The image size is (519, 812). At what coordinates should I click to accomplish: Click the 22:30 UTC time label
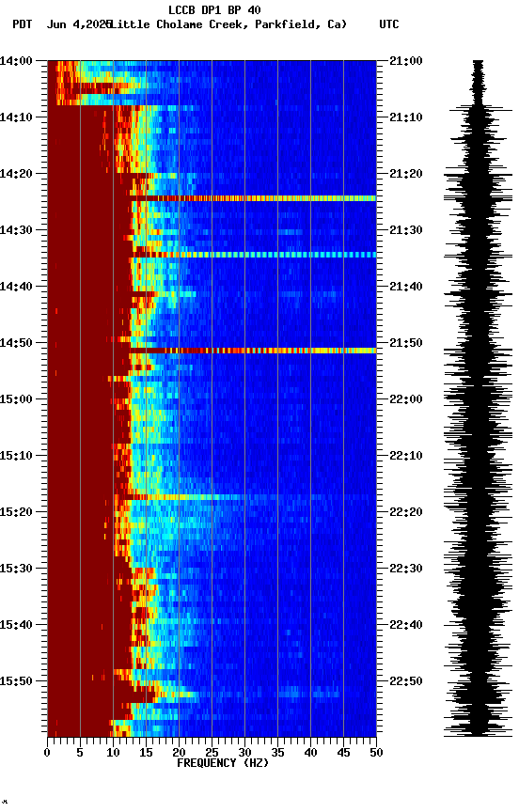tap(406, 570)
